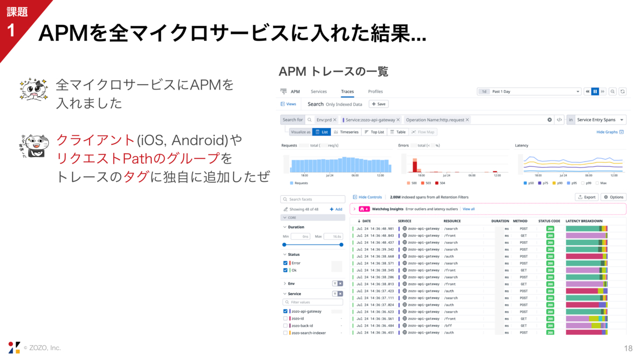Click the Export icon button
Image resolution: width=644 pixels, height=362 pixels.
tap(587, 197)
